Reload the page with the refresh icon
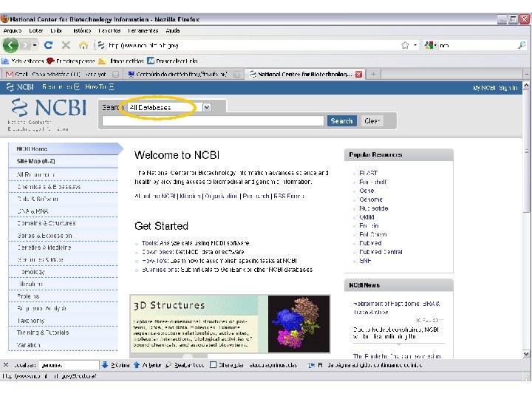The image size is (532, 399). coord(49,45)
